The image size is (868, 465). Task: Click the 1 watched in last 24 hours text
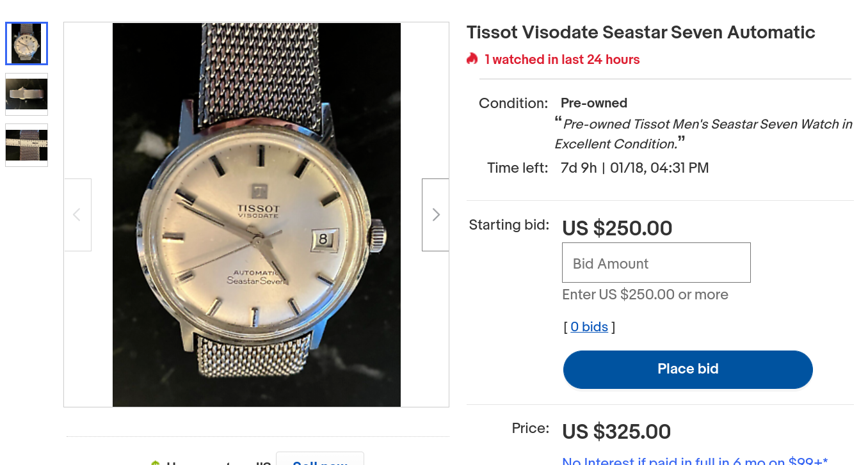562,59
